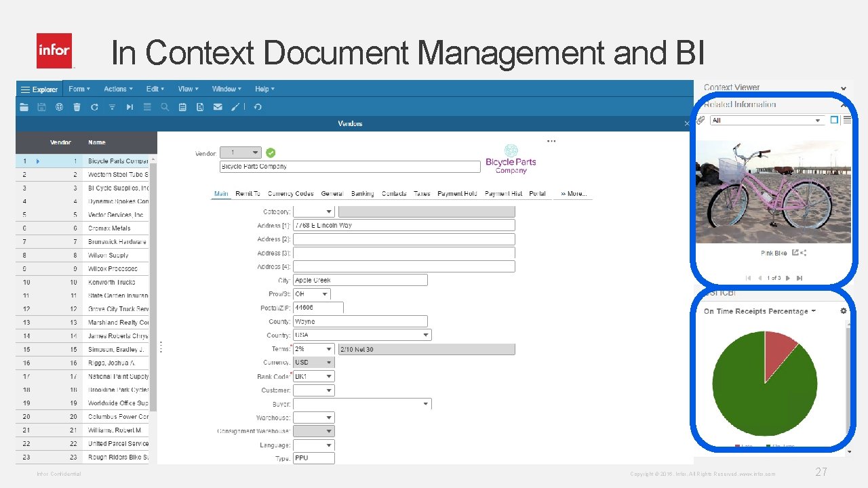The height and width of the screenshot is (488, 868).
Task: Click the delete (trash) toolbar icon
Action: click(77, 106)
